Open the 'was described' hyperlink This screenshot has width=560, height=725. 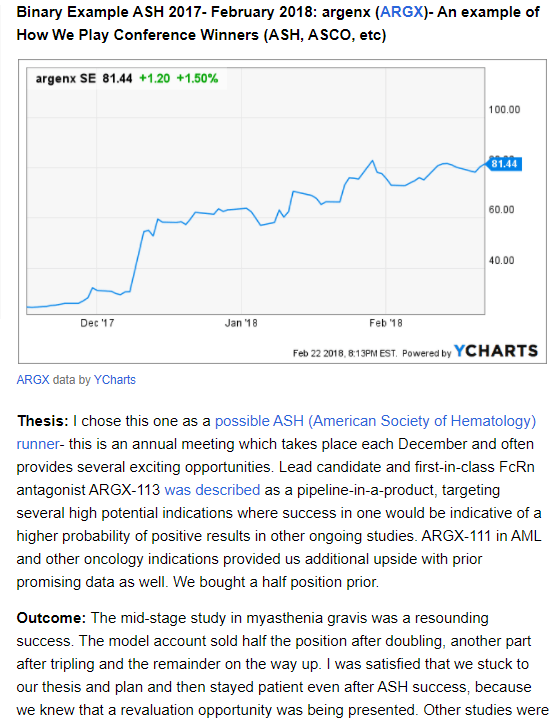[x=212, y=490]
